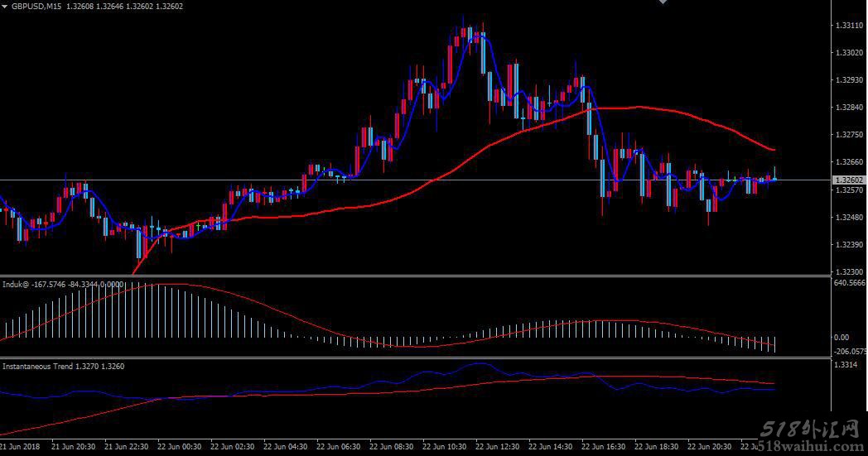Viewport: 868px width, 456px height.
Task: Click the Instantaneous Trend indicator label
Action: coord(37,367)
